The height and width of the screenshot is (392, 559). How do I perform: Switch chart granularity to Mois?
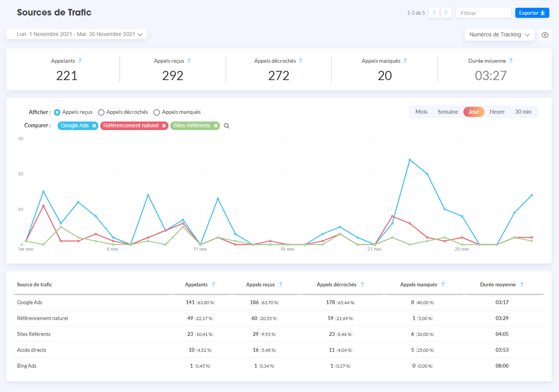coord(421,112)
